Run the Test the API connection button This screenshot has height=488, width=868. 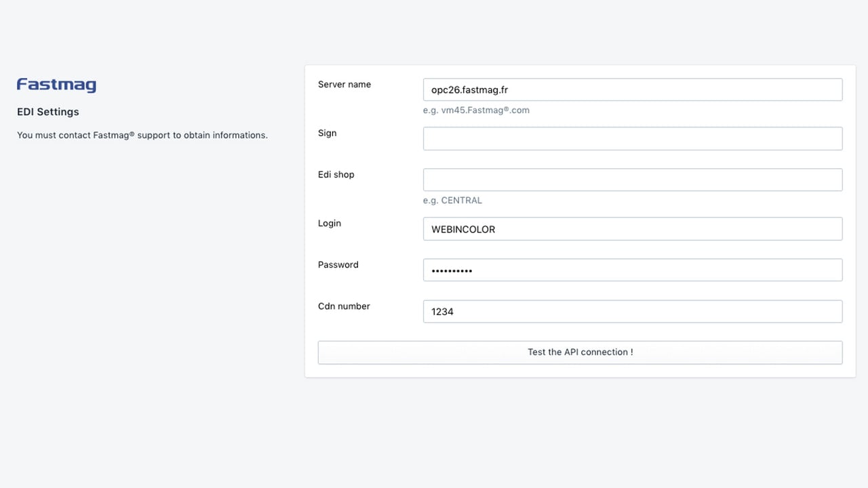tap(580, 352)
